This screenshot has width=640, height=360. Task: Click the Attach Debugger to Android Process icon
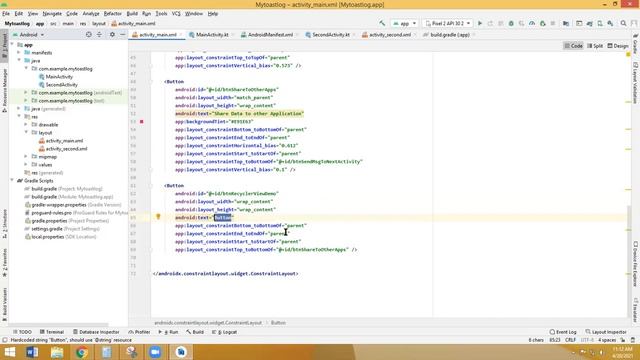[542, 24]
